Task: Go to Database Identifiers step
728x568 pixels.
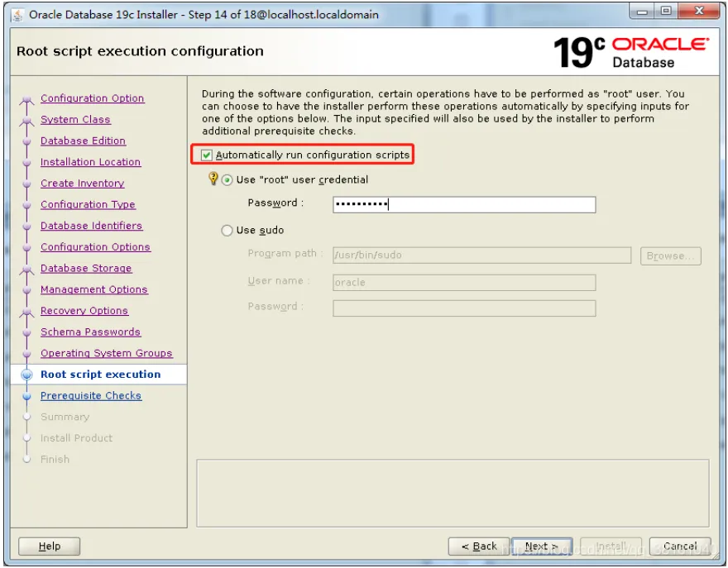Action: click(x=92, y=226)
